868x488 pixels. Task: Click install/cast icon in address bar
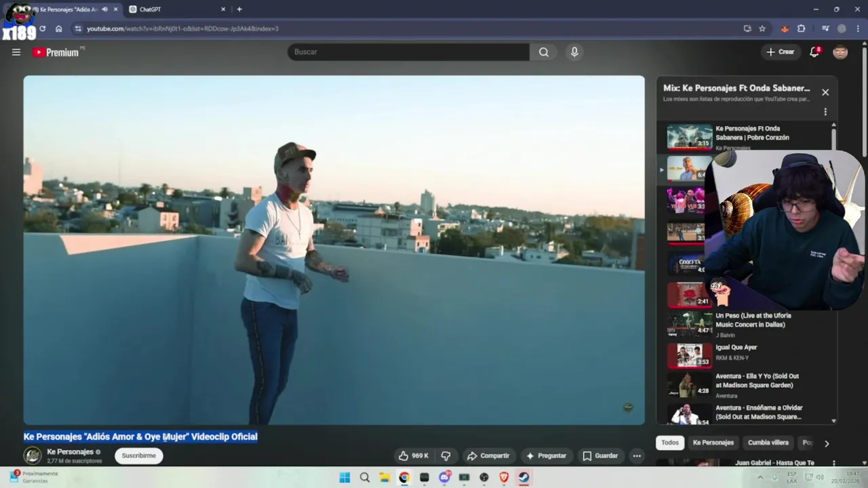tap(747, 28)
